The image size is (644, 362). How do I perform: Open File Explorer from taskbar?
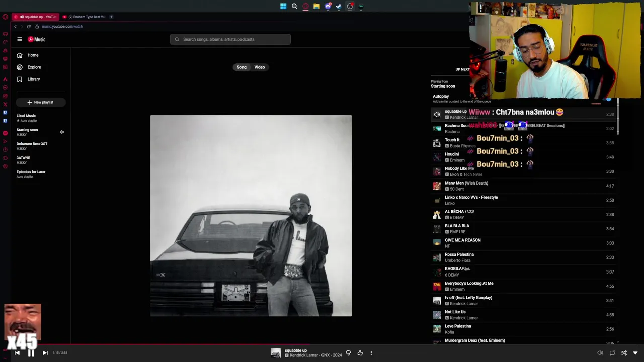316,6
